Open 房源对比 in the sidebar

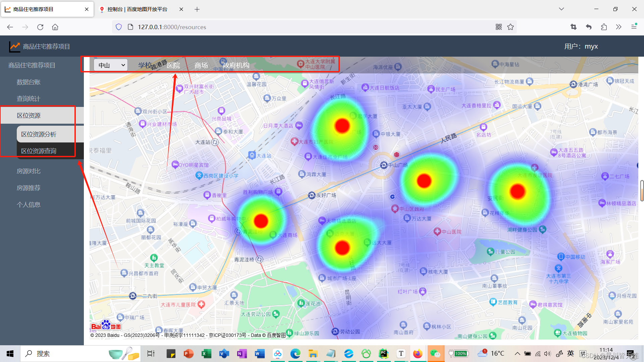click(x=29, y=171)
